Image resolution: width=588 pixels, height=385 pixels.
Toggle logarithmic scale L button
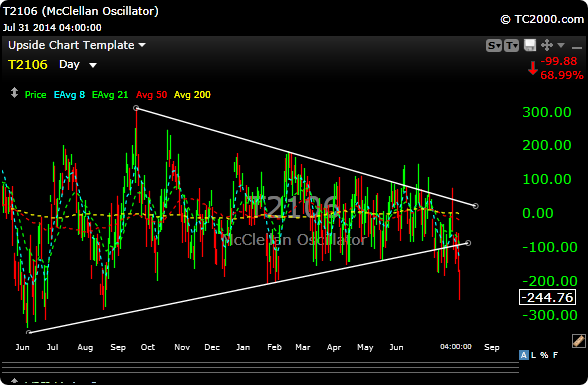click(x=534, y=355)
